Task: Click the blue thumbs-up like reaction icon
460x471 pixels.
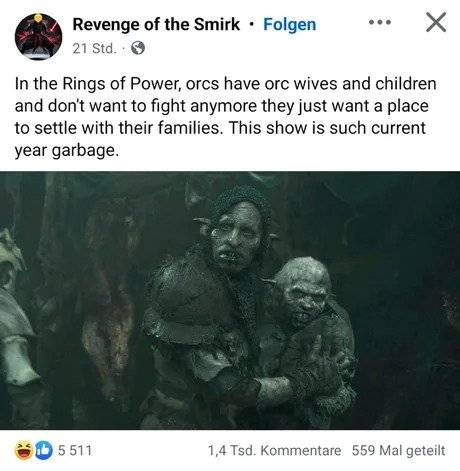Action: [44, 450]
